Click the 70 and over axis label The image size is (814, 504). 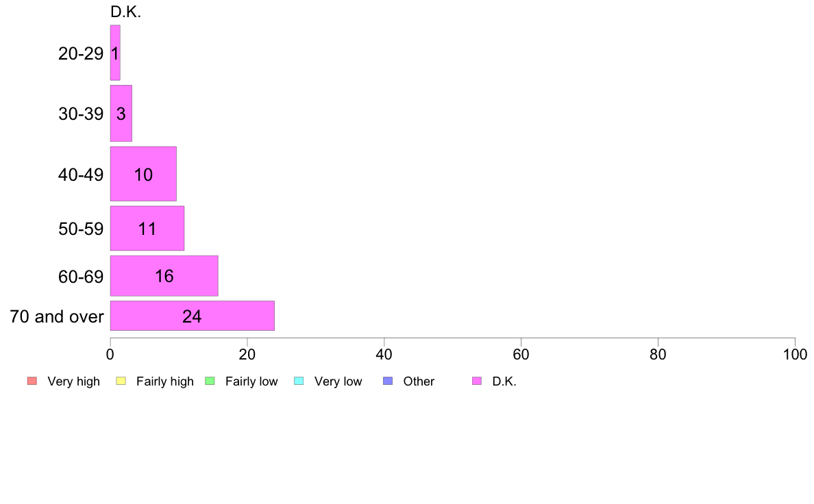click(57, 316)
